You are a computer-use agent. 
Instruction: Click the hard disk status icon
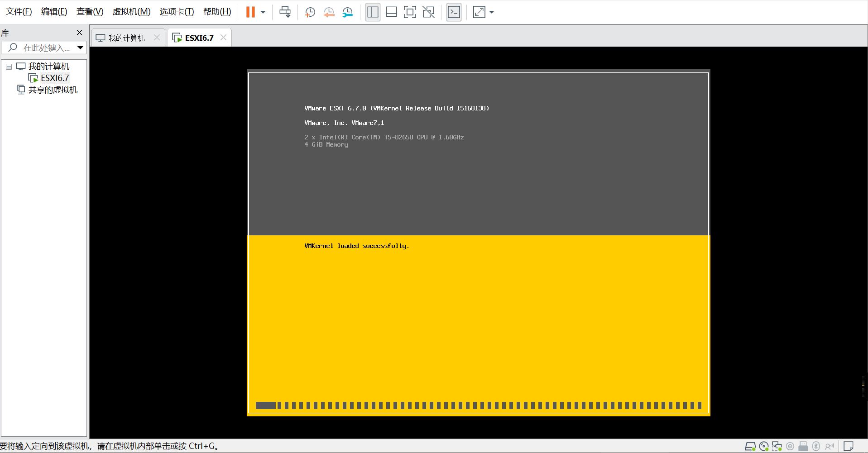pos(750,447)
